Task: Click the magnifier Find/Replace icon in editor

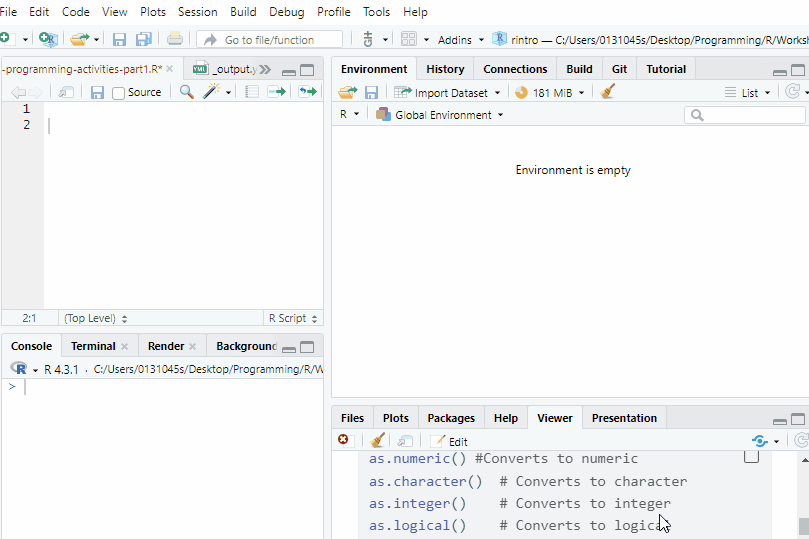Action: (186, 92)
